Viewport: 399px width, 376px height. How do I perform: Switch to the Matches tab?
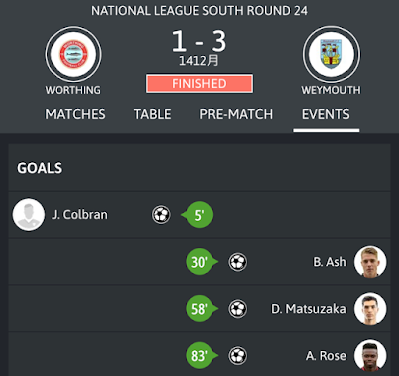(75, 114)
